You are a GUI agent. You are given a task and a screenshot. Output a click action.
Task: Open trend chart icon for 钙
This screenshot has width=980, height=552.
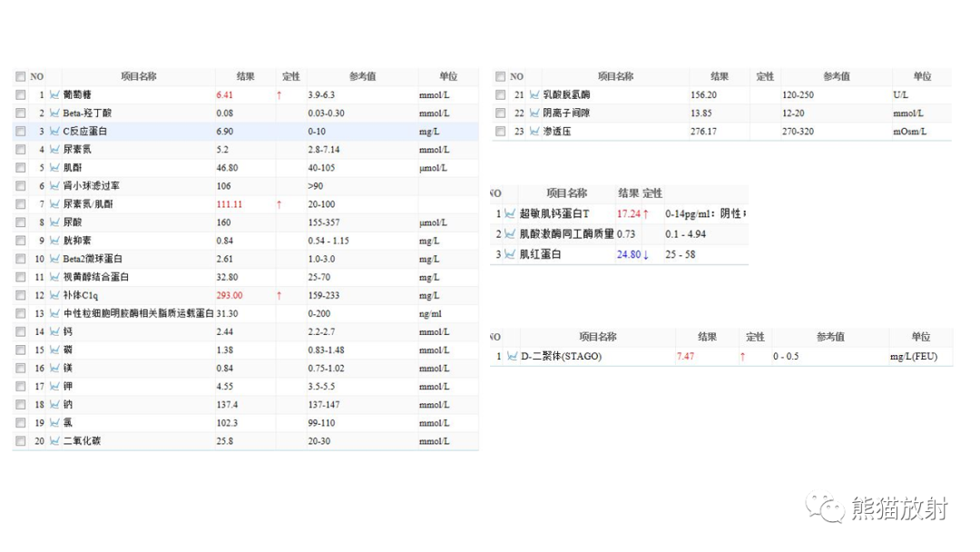tap(54, 331)
